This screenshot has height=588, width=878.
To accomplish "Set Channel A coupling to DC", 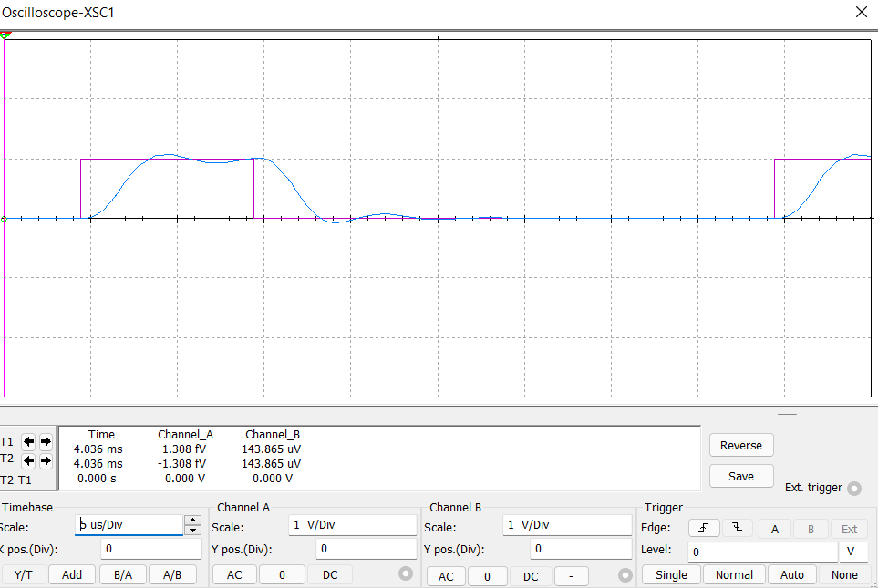I will pyautogui.click(x=330, y=575).
